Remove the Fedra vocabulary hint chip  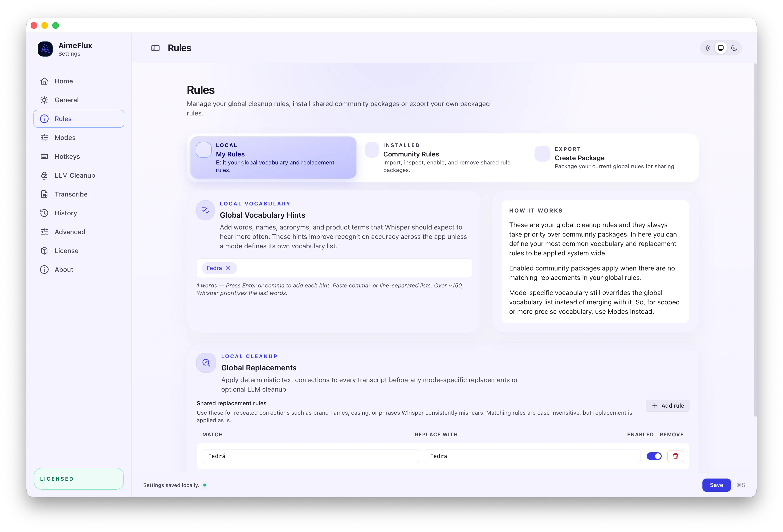tap(228, 268)
